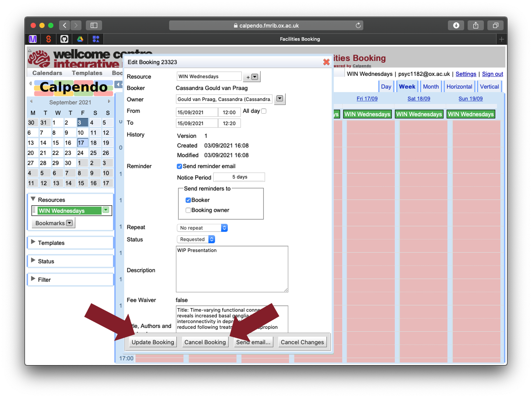
Task: Click Cancel Booking button
Action: point(205,342)
